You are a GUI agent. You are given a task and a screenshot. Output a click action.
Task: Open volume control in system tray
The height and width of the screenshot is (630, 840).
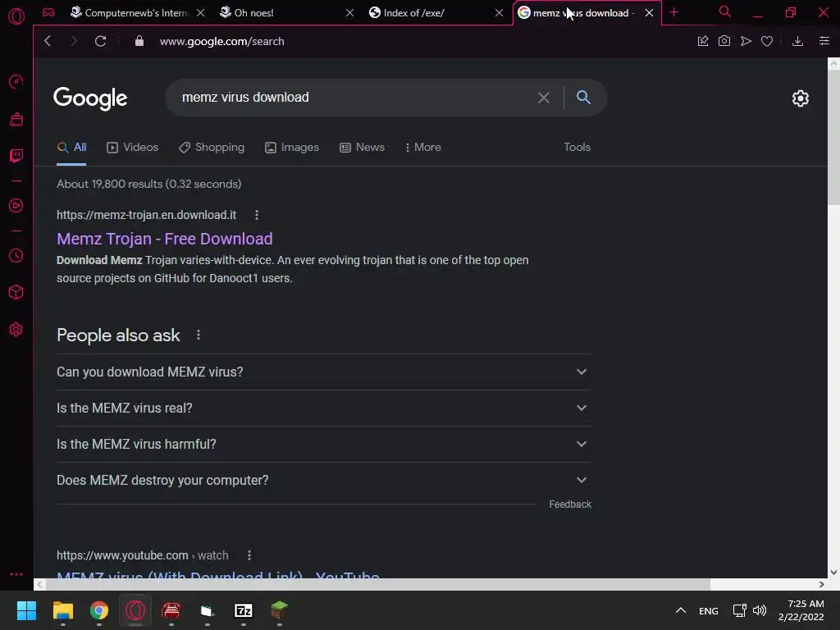click(760, 610)
